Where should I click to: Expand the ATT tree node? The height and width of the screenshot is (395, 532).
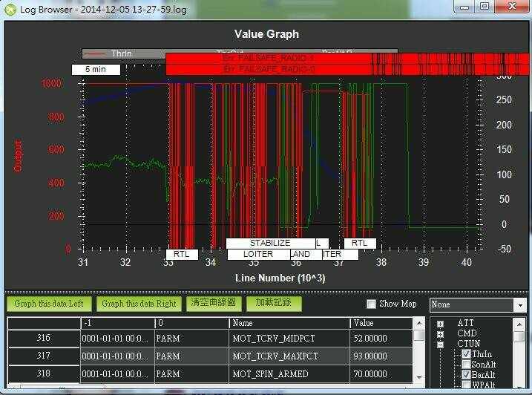point(441,324)
